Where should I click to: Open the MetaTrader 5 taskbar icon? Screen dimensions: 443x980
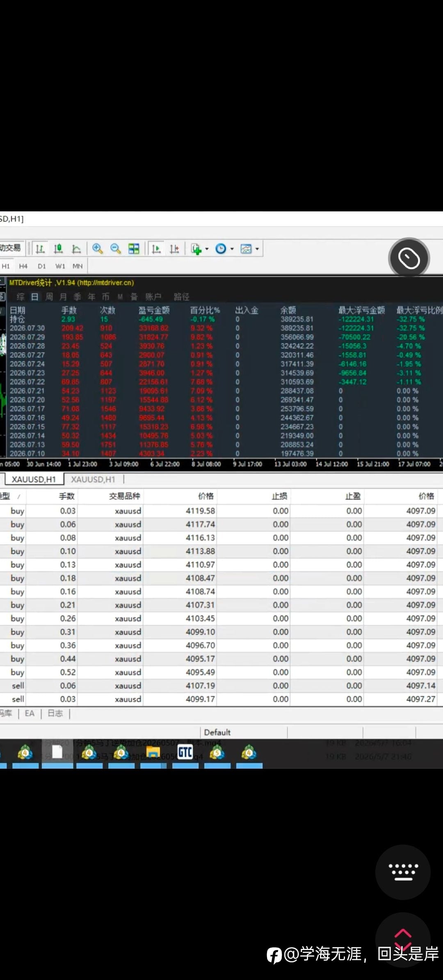(x=217, y=752)
